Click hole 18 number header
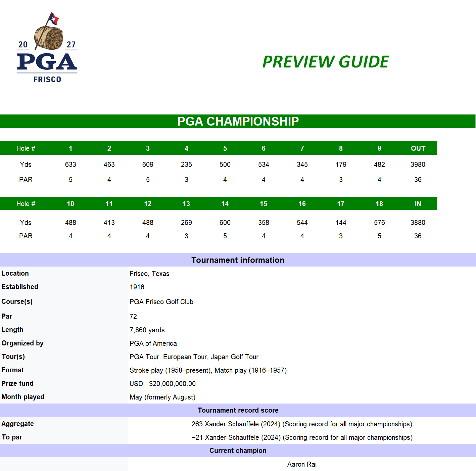This screenshot has width=476, height=471. (x=379, y=204)
